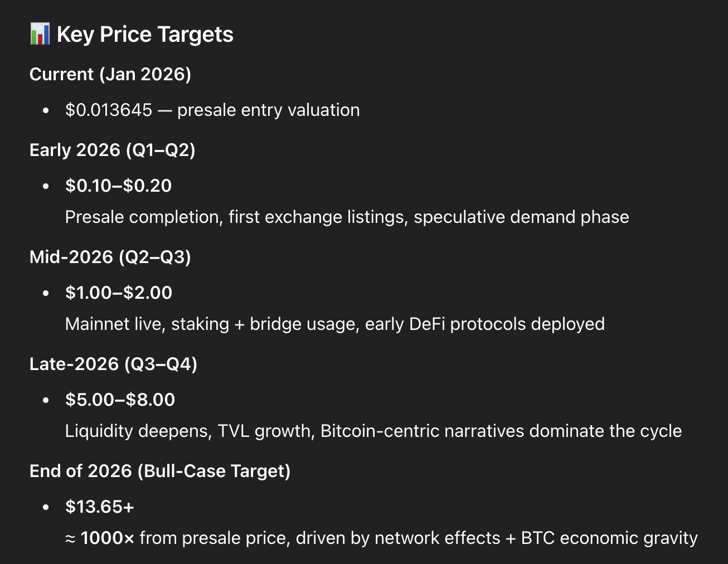This screenshot has height=564, width=728.
Task: Click the $13.65+ price target
Action: coord(99,507)
